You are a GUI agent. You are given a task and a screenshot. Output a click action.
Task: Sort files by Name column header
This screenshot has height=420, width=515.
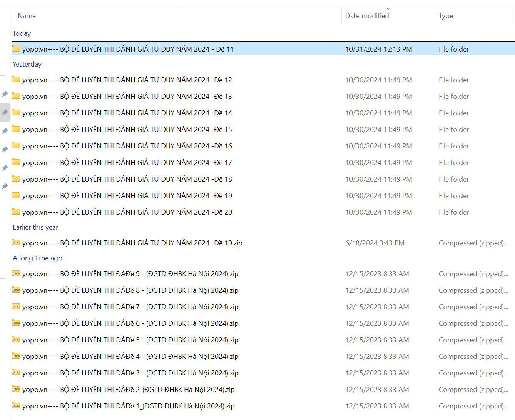(27, 16)
